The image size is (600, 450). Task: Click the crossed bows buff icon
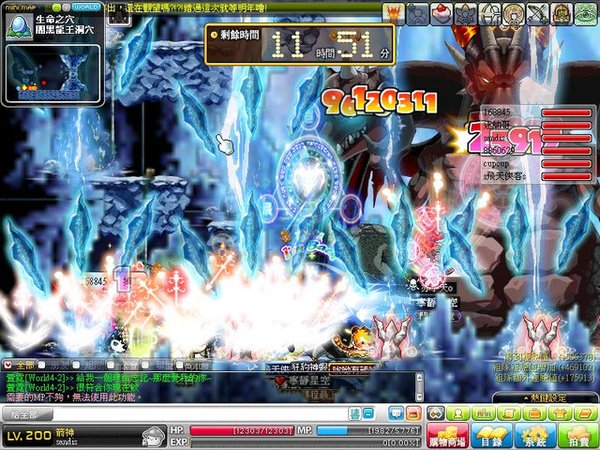(538, 14)
